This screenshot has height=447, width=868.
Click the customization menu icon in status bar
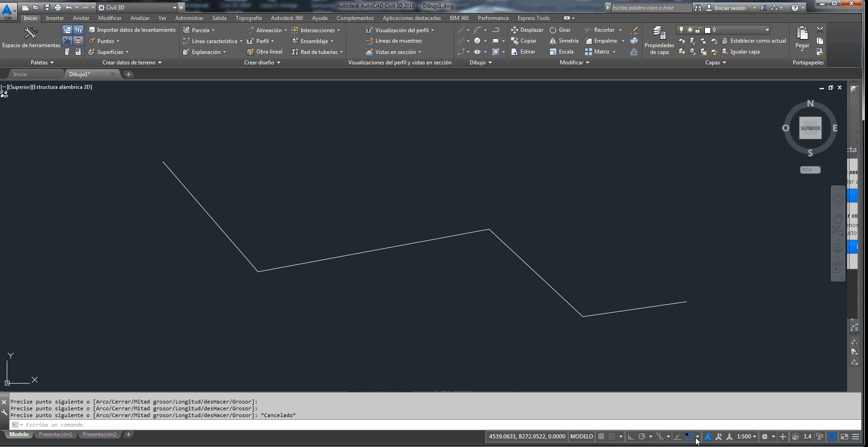(x=856, y=437)
